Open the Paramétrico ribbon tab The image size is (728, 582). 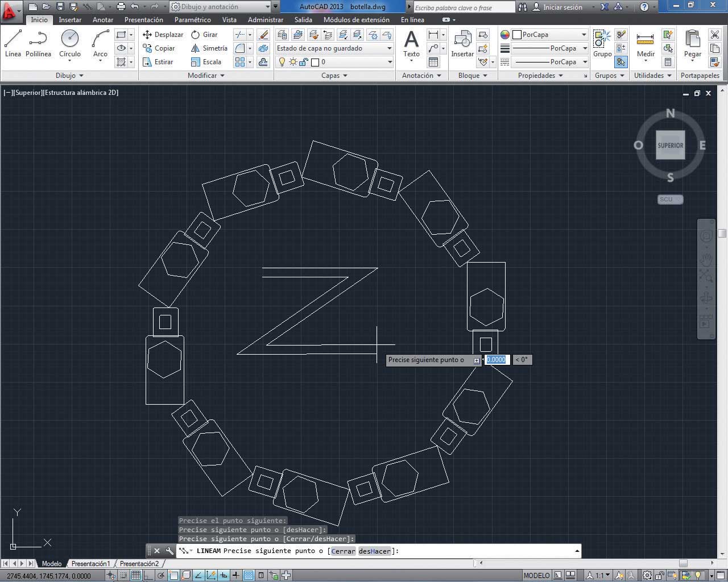pos(192,19)
